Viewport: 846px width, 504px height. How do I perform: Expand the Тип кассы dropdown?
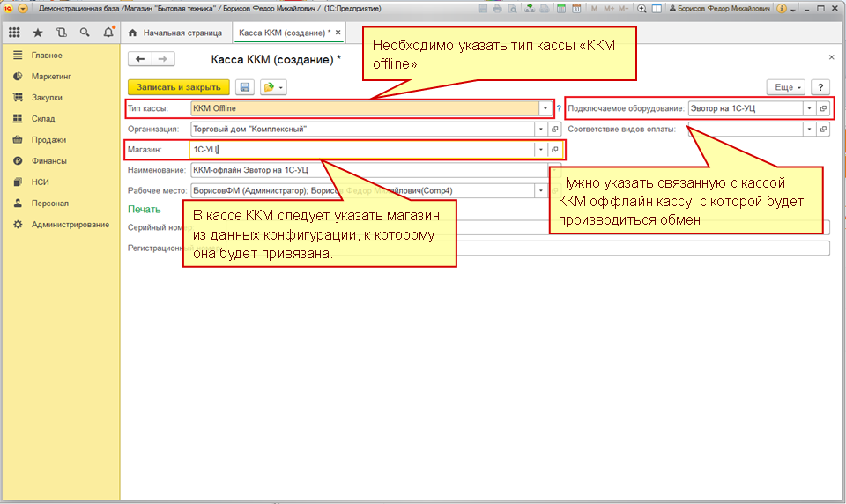tap(545, 108)
